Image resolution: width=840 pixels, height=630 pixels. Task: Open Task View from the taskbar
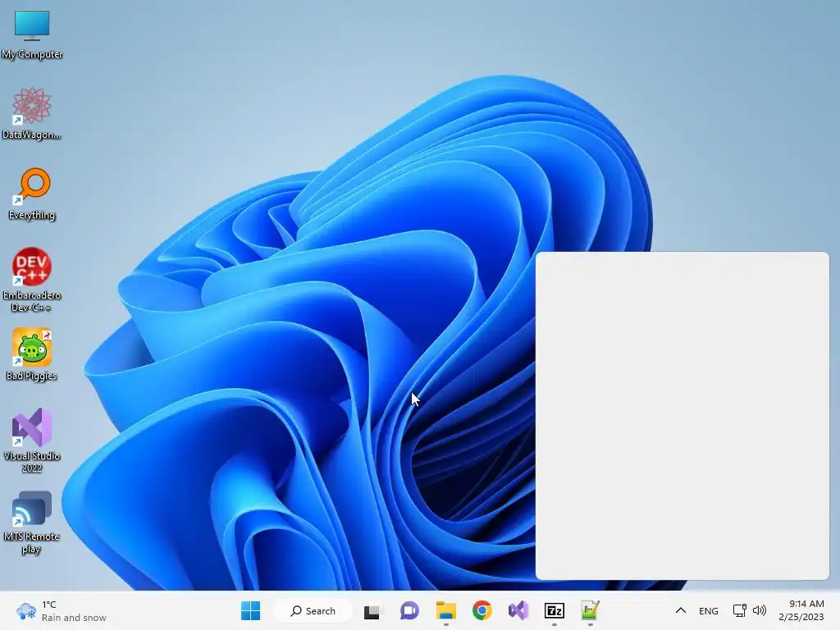tap(372, 610)
